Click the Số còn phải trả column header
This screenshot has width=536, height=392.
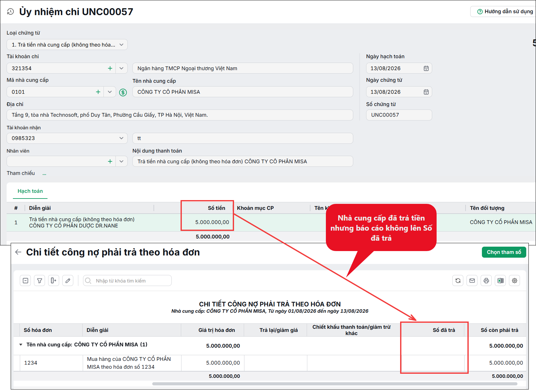(x=500, y=330)
